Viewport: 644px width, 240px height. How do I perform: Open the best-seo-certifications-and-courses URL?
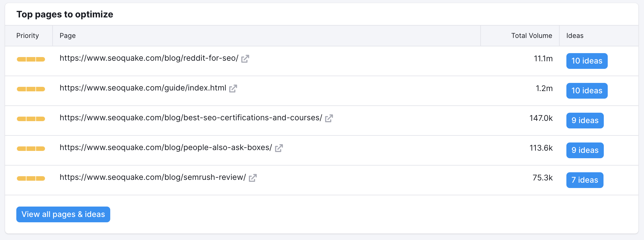pos(191,118)
